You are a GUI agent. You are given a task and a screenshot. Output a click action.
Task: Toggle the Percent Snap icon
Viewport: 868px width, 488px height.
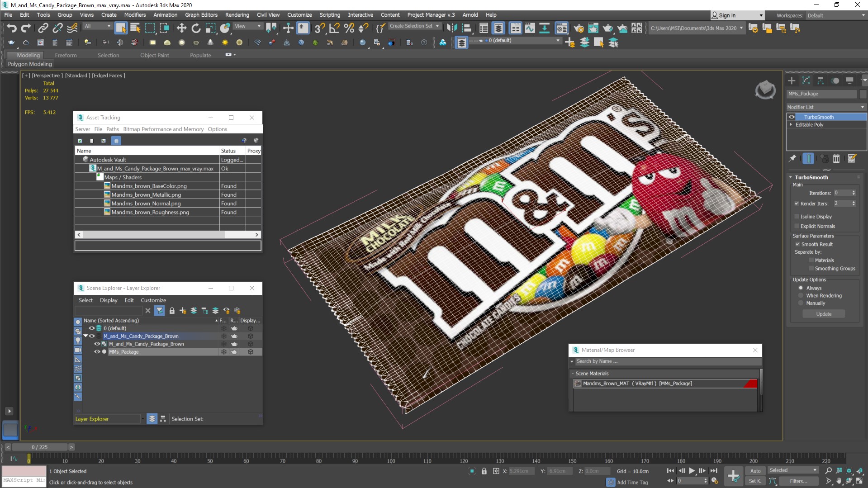click(x=349, y=28)
